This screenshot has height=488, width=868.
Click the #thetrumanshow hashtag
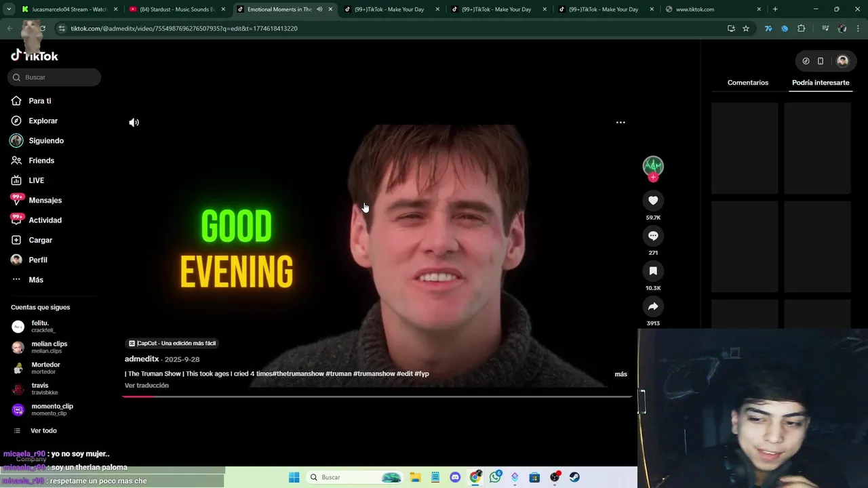click(x=298, y=374)
